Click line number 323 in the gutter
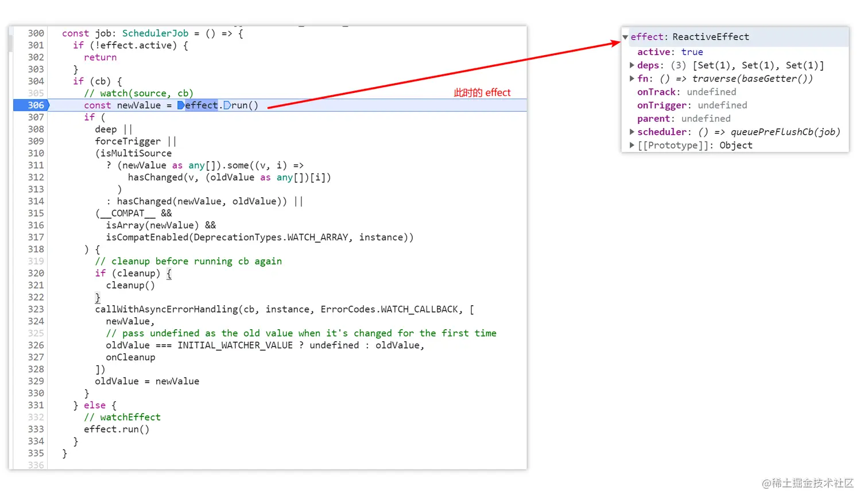 pyautogui.click(x=36, y=309)
